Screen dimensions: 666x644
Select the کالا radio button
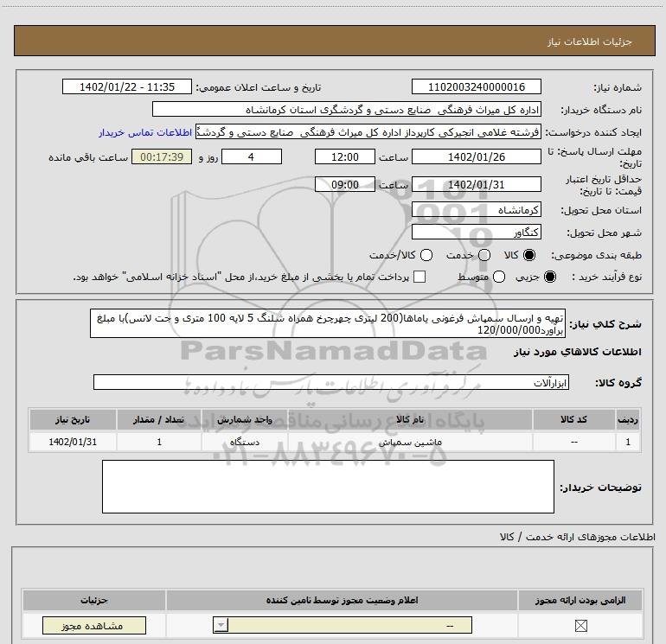529,255
